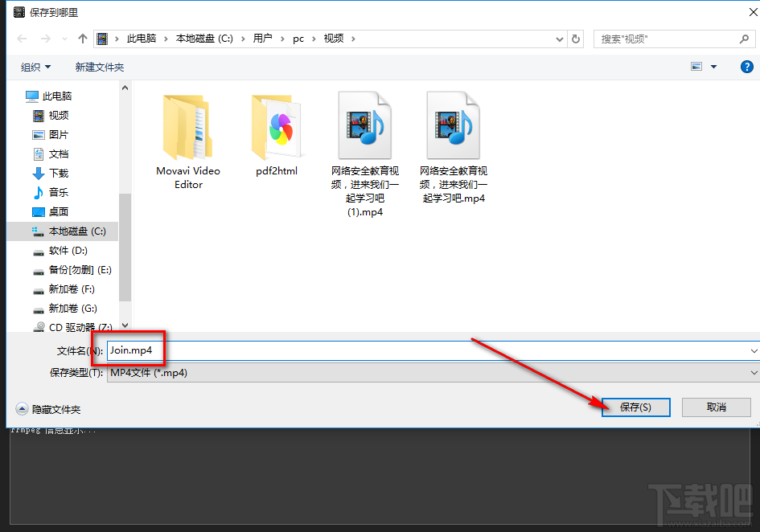Select 文档 in the navigation tree
The height and width of the screenshot is (532, 760).
click(51, 154)
